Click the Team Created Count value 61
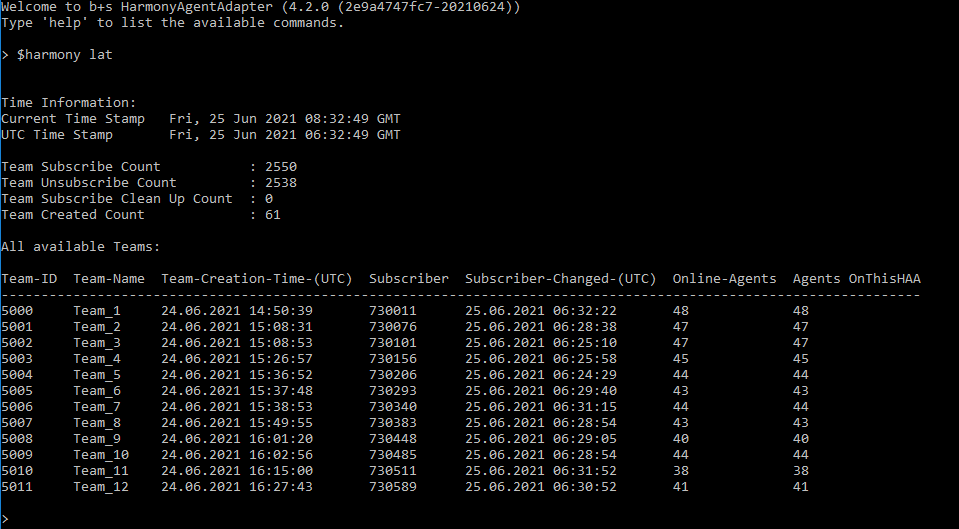Screen dimensions: 959x529 point(273,215)
